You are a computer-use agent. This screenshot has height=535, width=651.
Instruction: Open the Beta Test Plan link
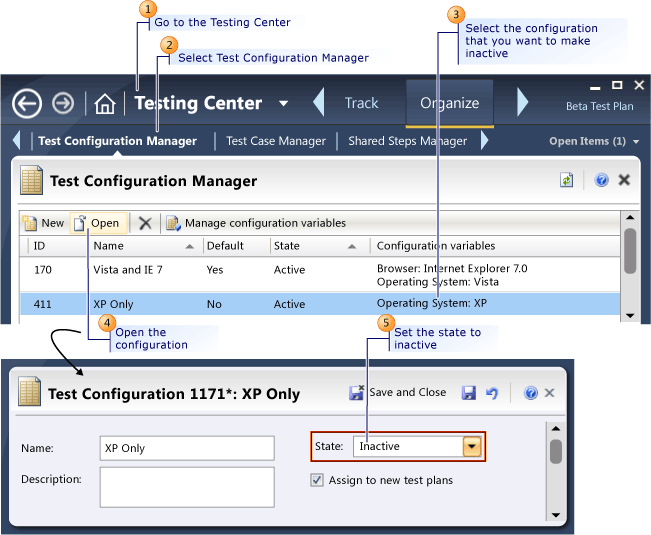tap(600, 106)
